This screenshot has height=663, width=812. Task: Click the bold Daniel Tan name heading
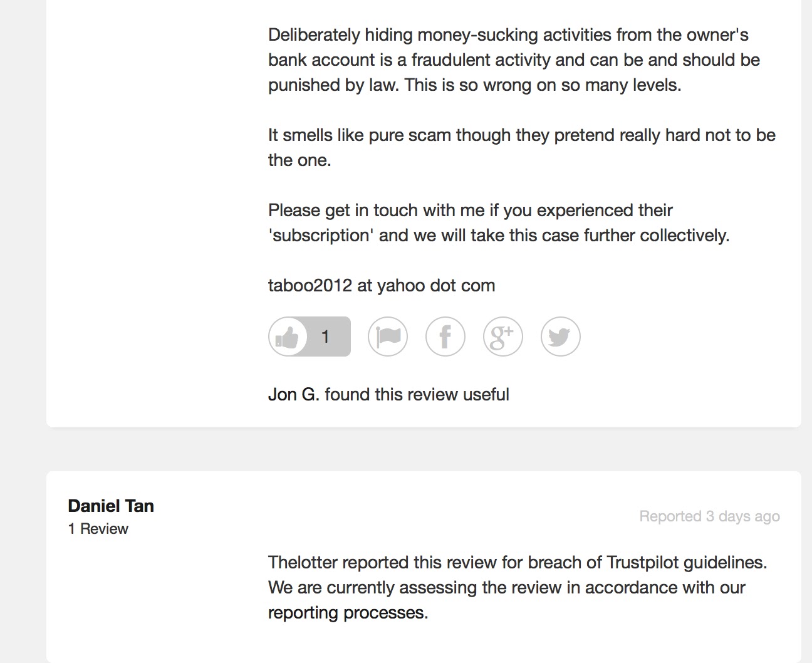[x=111, y=506]
